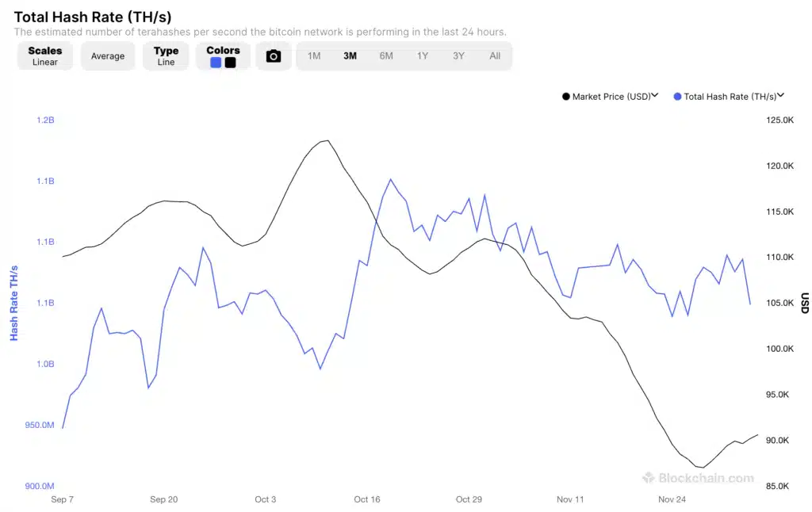Open the Colors picker panel
This screenshot has width=812, height=512.
point(223,51)
